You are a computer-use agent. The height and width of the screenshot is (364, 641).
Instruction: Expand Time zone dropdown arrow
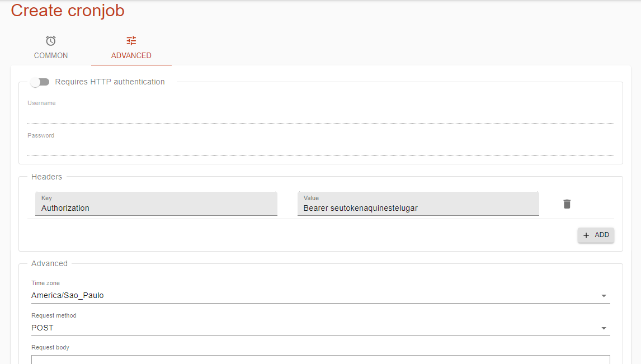coord(604,296)
